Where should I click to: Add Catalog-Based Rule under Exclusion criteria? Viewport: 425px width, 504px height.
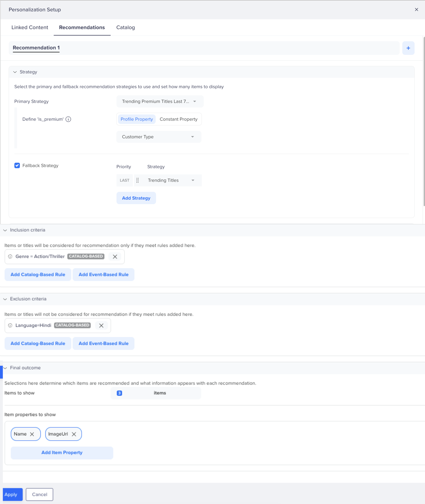38,343
